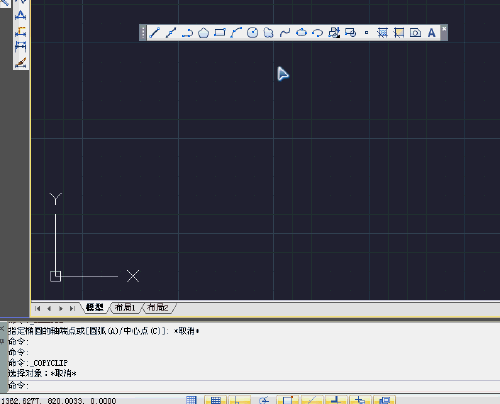The image size is (500, 404).
Task: Toggle Polar tracking in status bar
Action: [263, 400]
